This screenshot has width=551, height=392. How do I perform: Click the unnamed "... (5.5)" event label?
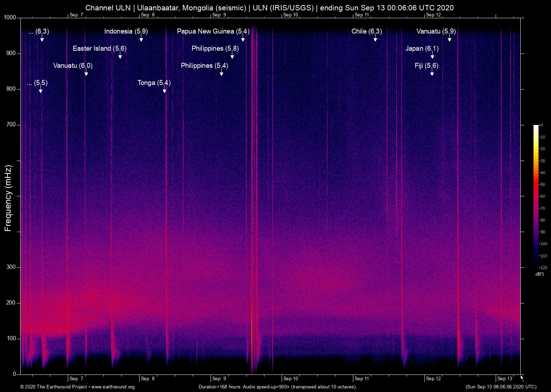37,83
